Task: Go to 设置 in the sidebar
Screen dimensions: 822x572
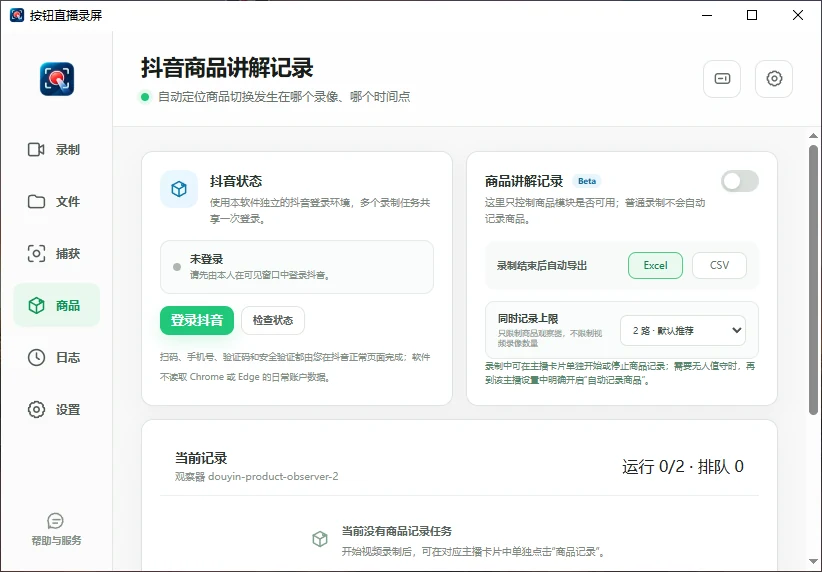Action: [x=57, y=409]
